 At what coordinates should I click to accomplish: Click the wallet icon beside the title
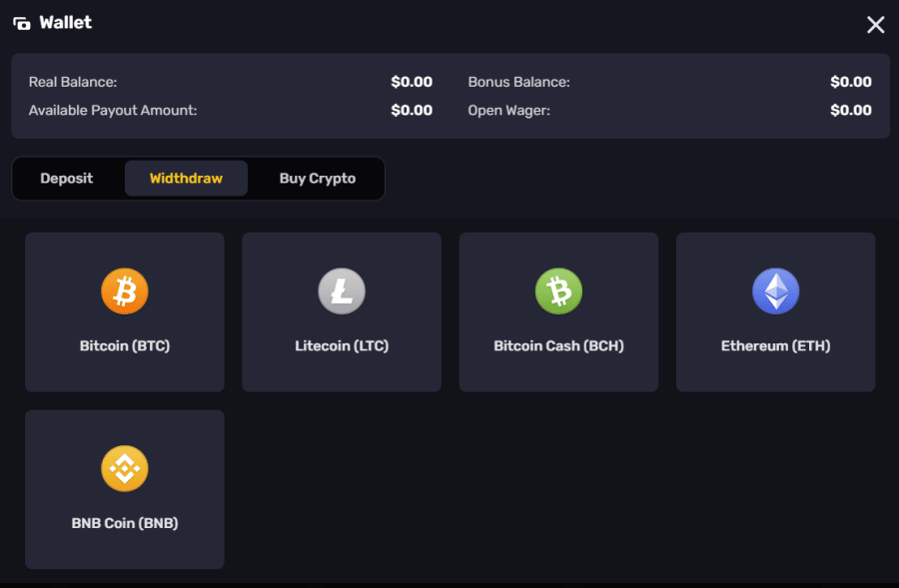pyautogui.click(x=22, y=24)
